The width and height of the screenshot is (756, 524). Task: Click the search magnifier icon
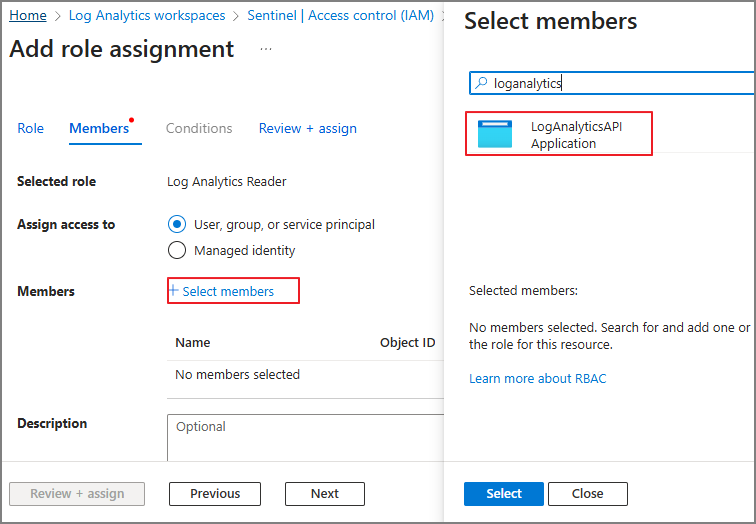point(481,83)
